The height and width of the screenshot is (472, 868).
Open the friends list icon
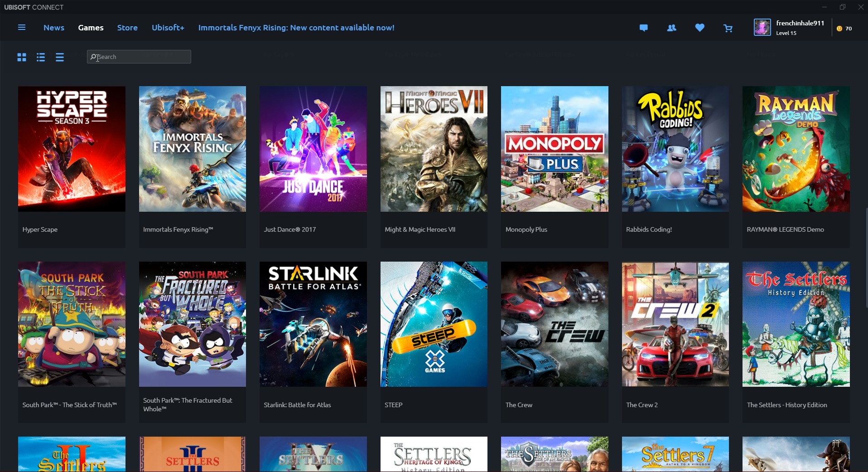point(672,28)
